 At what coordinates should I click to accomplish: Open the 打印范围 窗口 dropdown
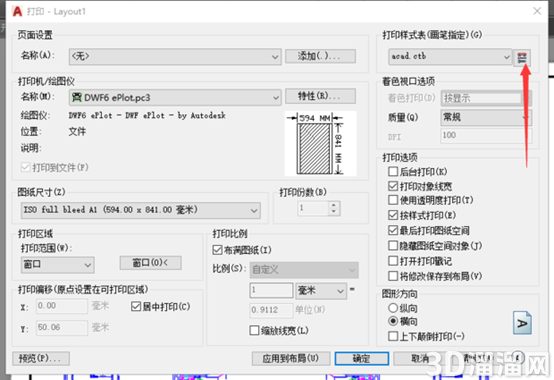tap(58, 265)
